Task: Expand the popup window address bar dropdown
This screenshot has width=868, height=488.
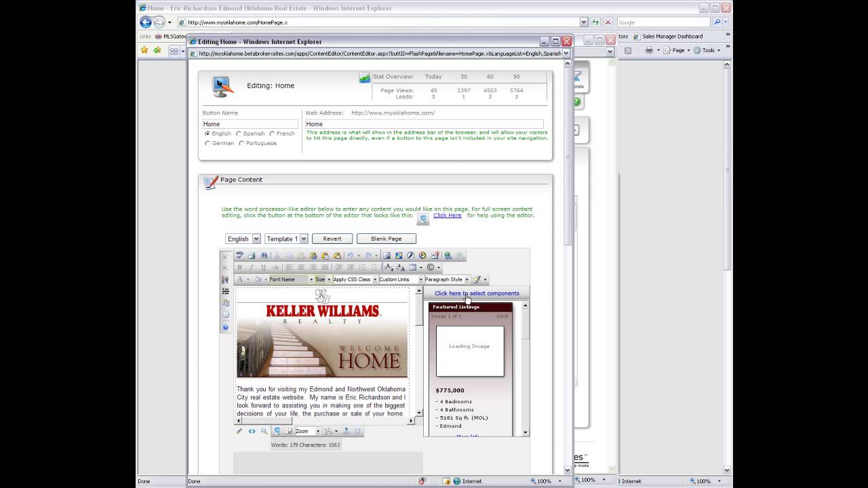Action: pyautogui.click(x=567, y=53)
